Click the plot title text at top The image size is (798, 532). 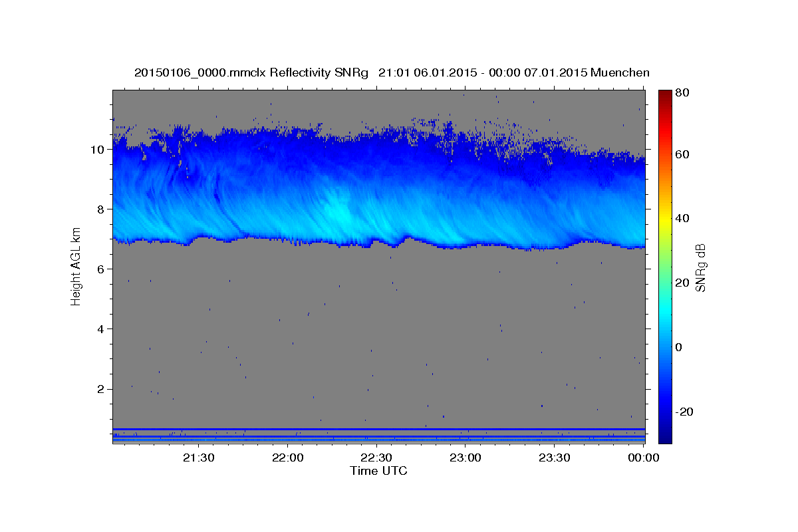click(392, 72)
